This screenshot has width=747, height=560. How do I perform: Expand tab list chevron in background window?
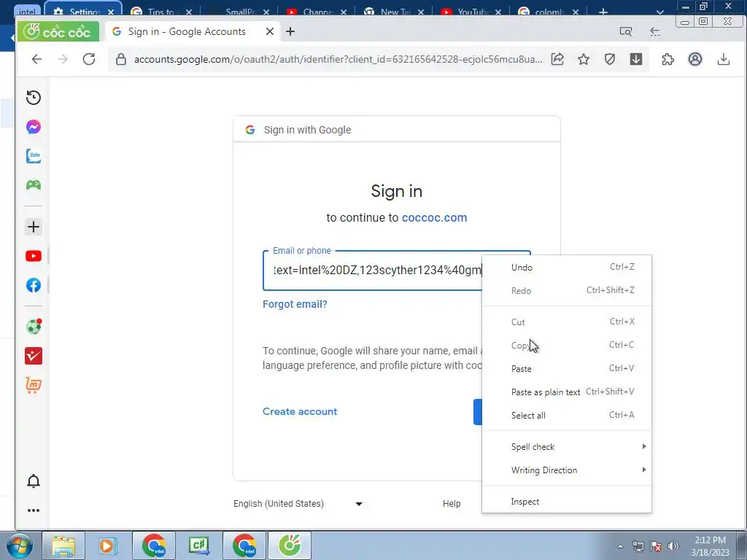tap(659, 12)
